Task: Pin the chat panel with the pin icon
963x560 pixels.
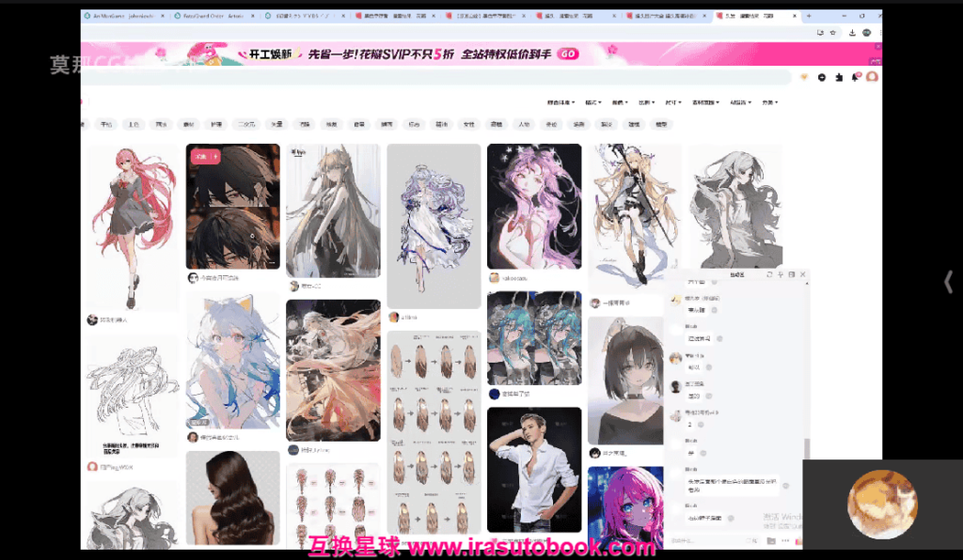Action: coord(780,274)
